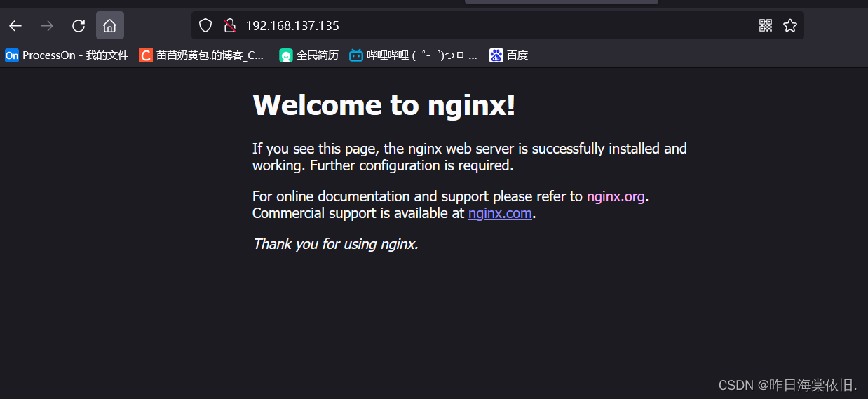This screenshot has width=868, height=399.
Task: Open the 百度 bookmark
Action: tap(508, 55)
